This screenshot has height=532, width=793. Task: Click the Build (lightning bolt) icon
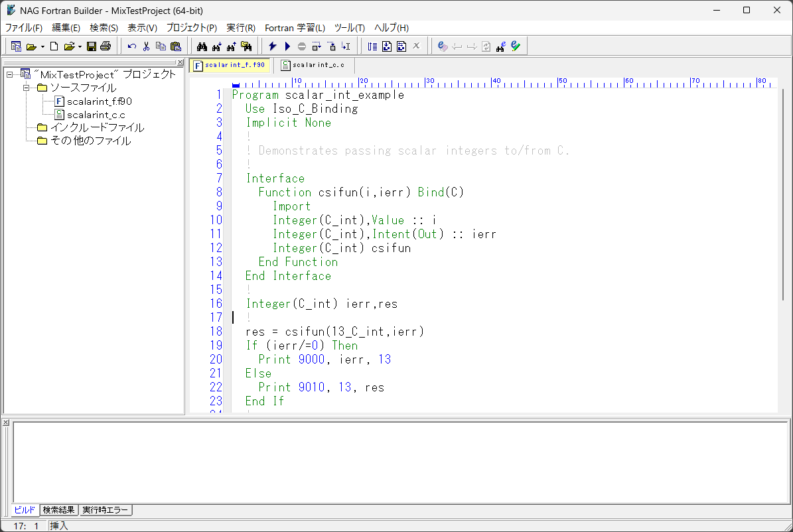coord(272,46)
